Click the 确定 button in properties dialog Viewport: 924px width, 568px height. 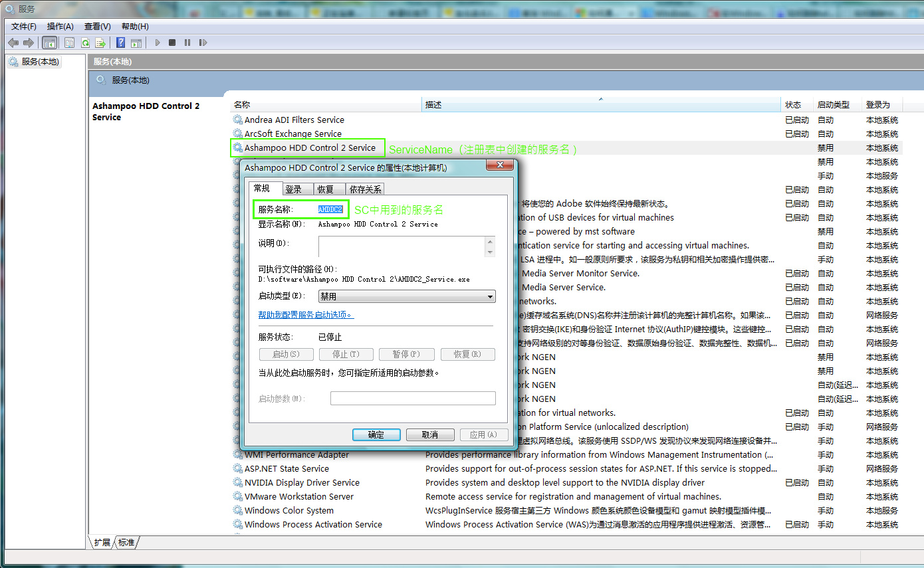[376, 434]
